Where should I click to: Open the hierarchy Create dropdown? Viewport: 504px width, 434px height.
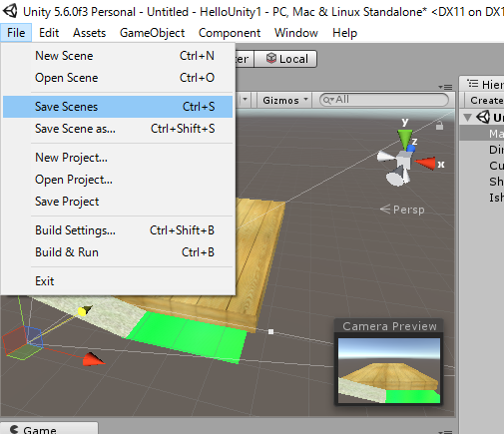click(485, 100)
